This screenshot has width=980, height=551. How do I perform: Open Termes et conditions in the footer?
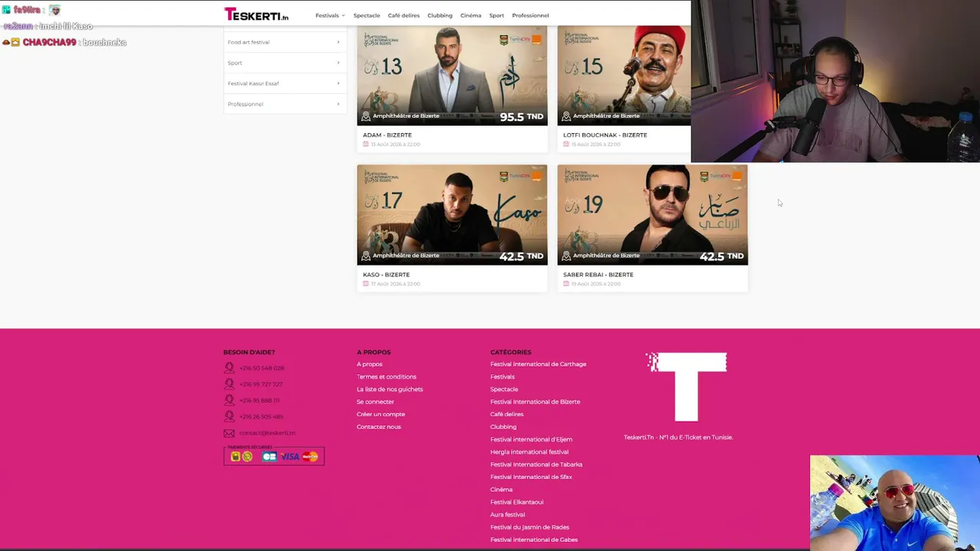point(387,377)
